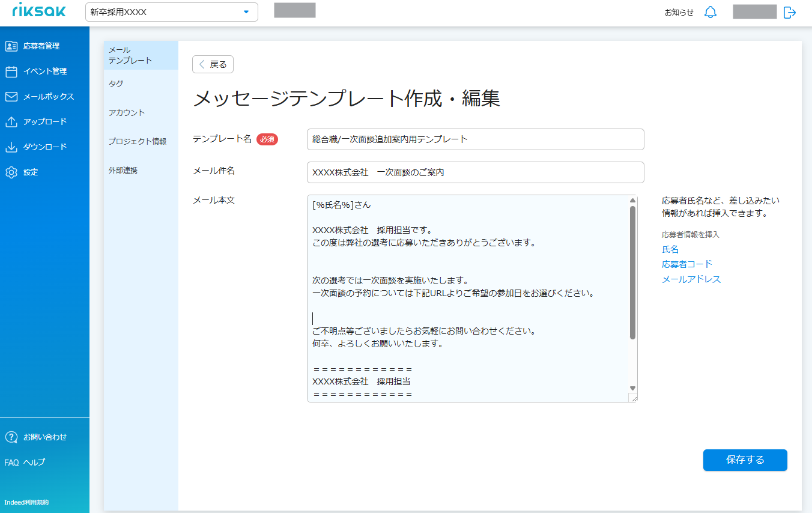The image size is (812, 513).
Task: Click the notification bell icon
Action: coord(710,12)
